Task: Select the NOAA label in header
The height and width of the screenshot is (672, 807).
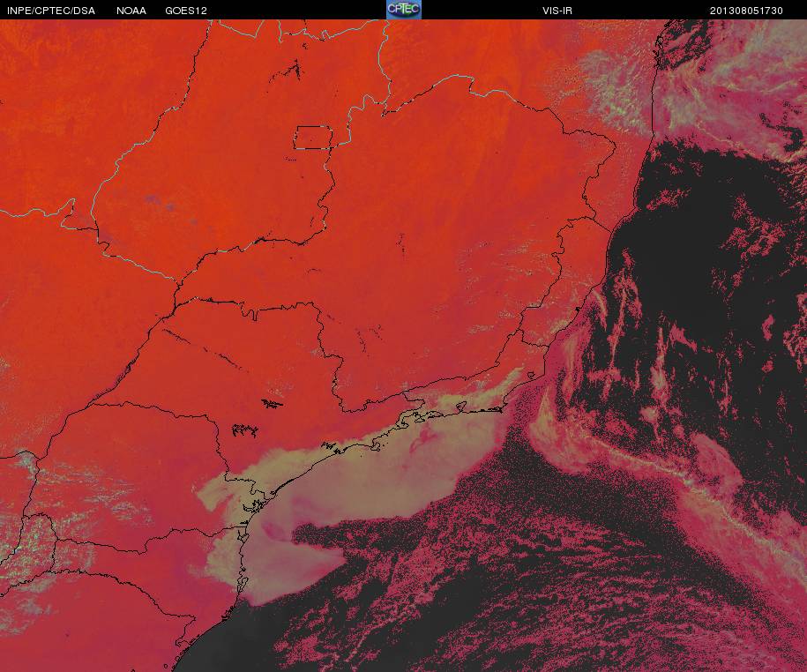Action: [x=131, y=11]
